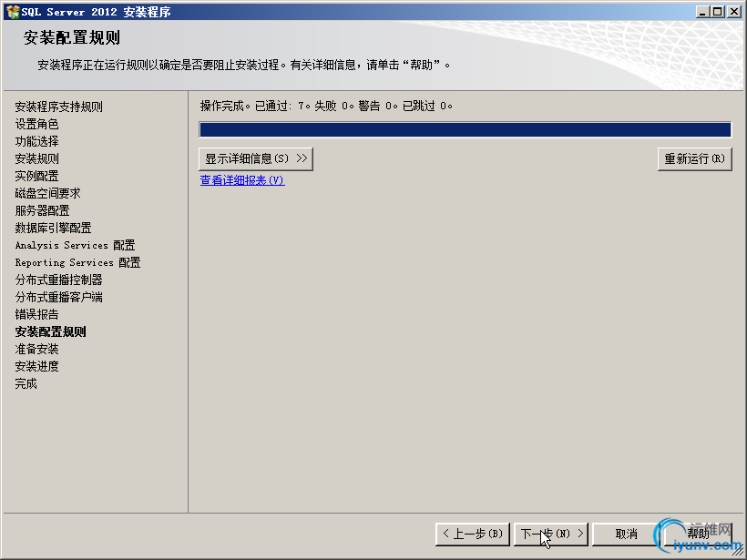Maximize the setup window

point(717,12)
